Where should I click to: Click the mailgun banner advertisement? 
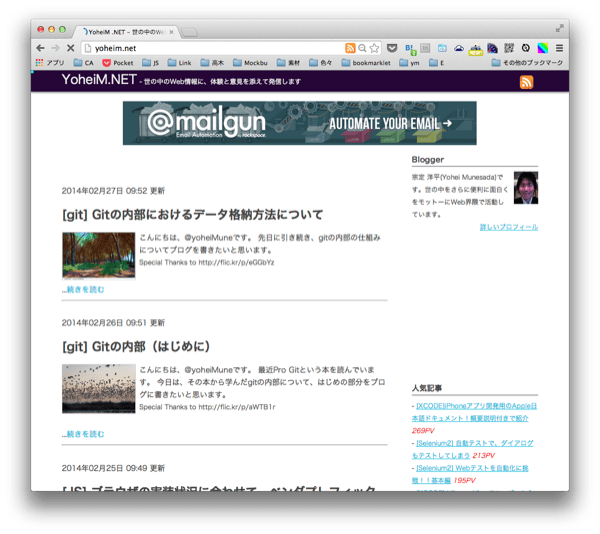point(300,123)
